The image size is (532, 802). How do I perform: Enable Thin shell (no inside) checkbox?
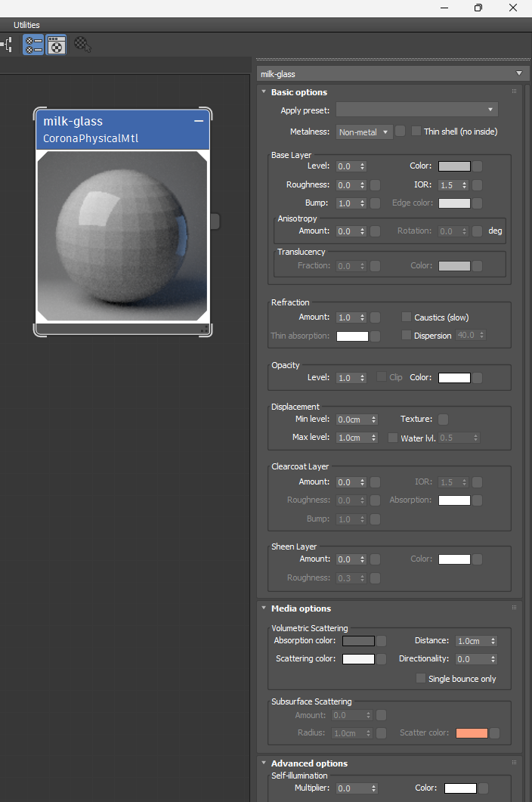(416, 131)
